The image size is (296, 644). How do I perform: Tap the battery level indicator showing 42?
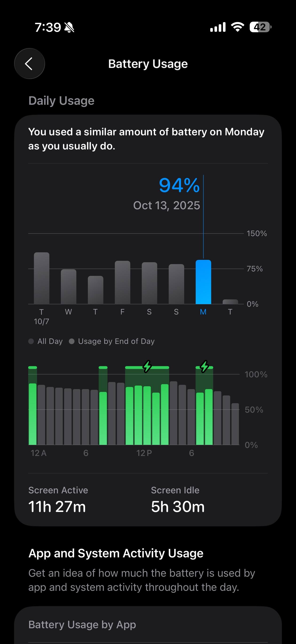coord(260,27)
